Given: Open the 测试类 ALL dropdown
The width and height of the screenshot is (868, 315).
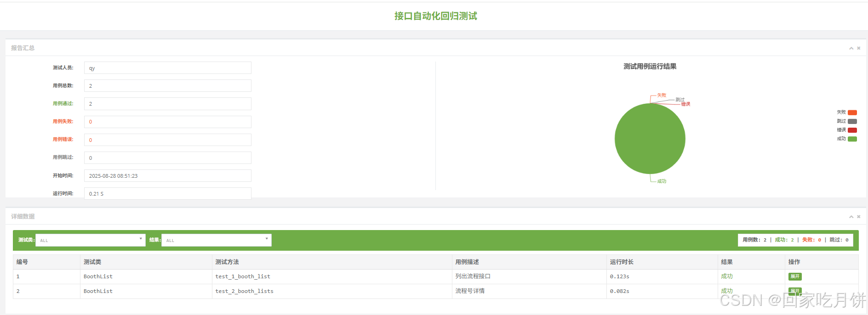Looking at the screenshot, I should (x=91, y=240).
